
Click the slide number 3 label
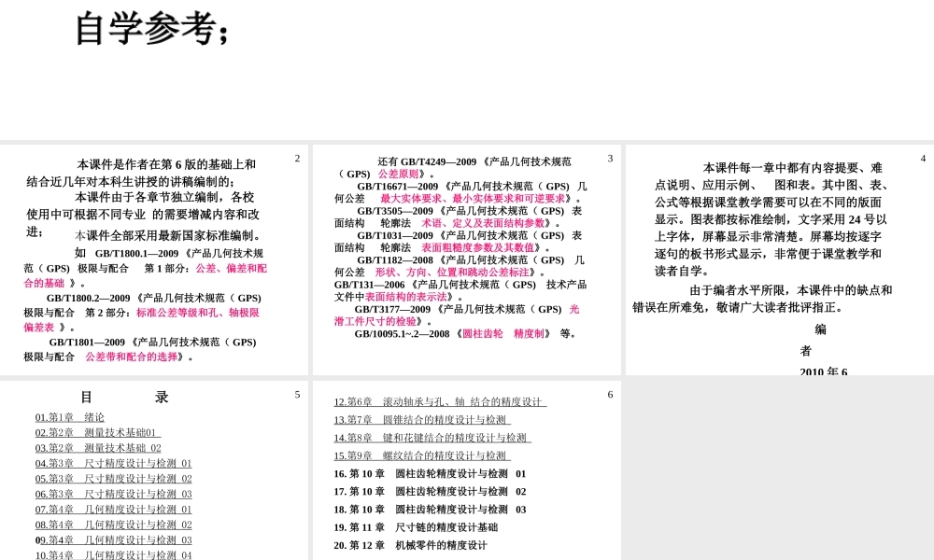tap(610, 159)
